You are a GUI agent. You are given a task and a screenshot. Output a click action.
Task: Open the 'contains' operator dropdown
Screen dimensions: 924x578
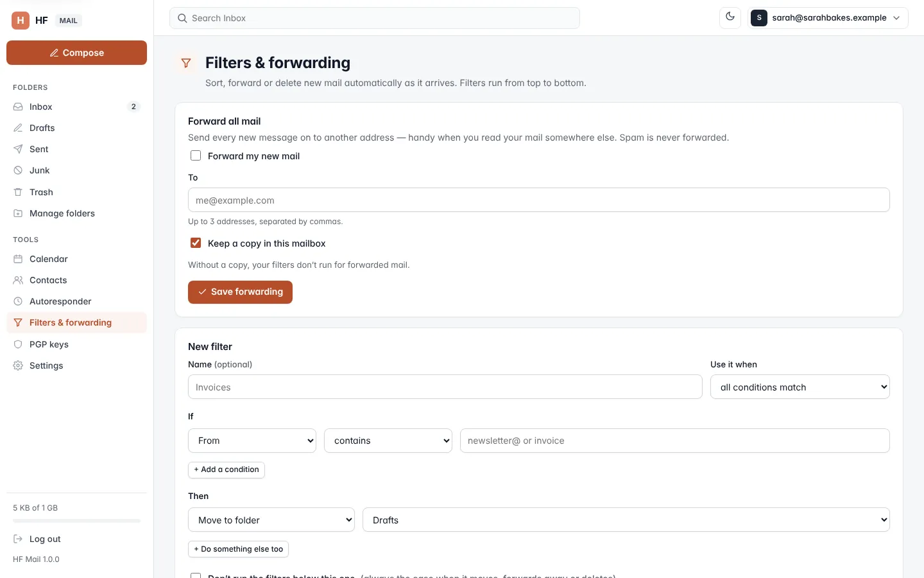[x=388, y=441]
